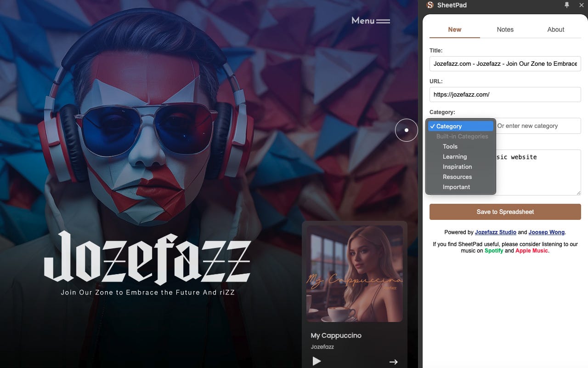Open the Jozefazz Studio link

coord(496,232)
